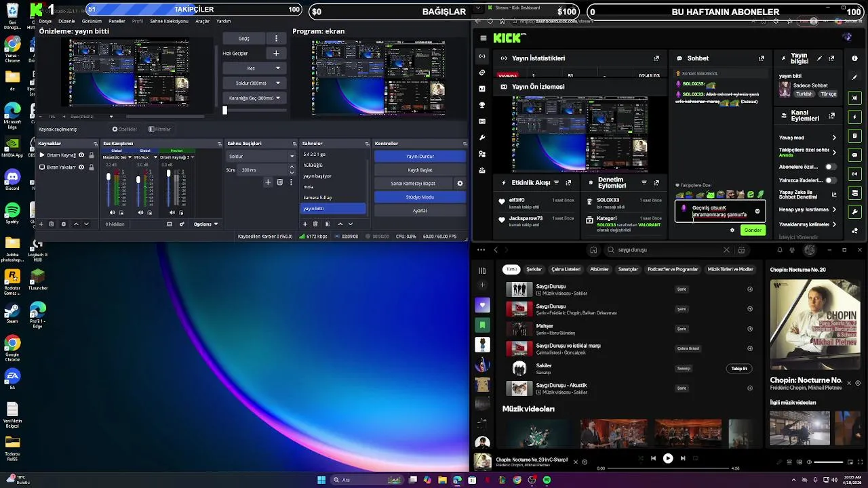Click Kaydı Başlat button

click(420, 169)
